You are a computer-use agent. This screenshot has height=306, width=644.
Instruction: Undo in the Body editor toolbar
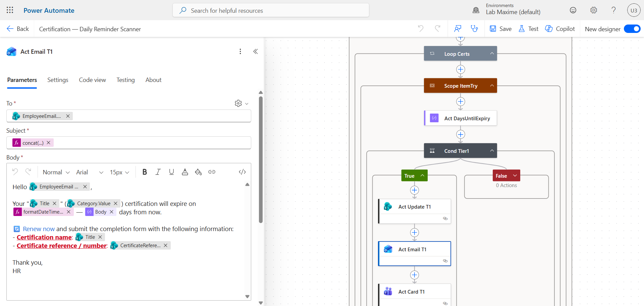(x=15, y=172)
